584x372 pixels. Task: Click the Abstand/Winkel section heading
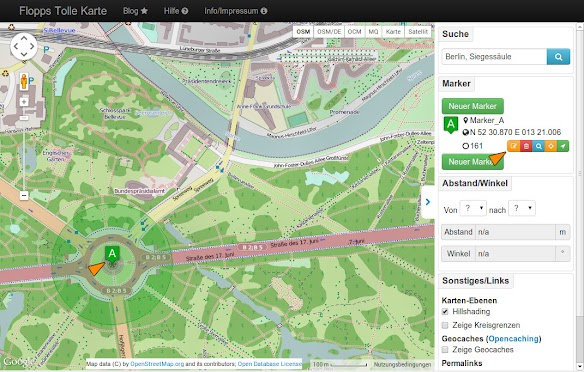(475, 183)
